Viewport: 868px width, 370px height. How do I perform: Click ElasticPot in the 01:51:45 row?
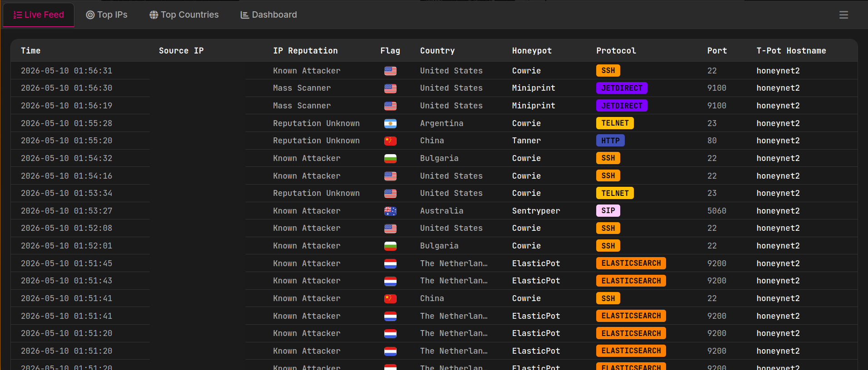pos(536,263)
